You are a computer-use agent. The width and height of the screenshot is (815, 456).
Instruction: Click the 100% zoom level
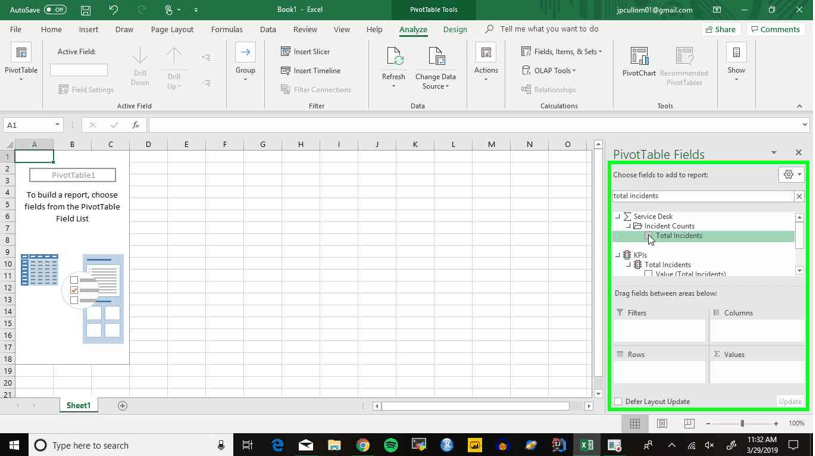pyautogui.click(x=796, y=424)
